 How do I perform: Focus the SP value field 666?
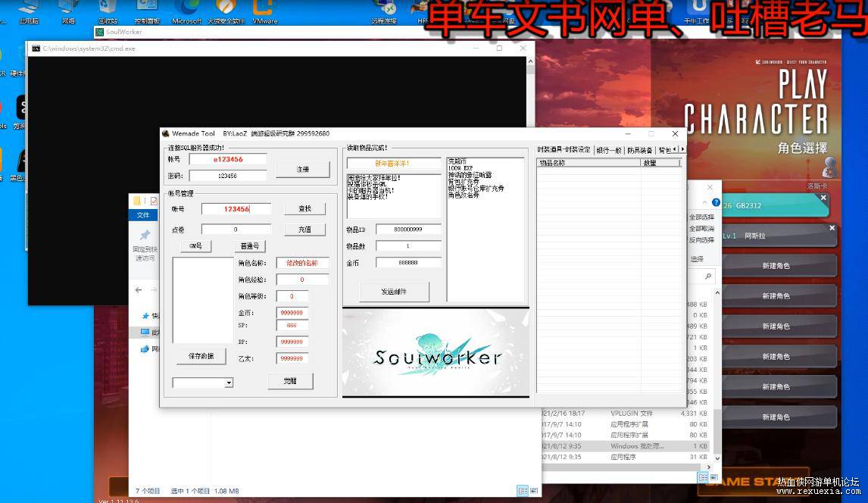point(292,326)
